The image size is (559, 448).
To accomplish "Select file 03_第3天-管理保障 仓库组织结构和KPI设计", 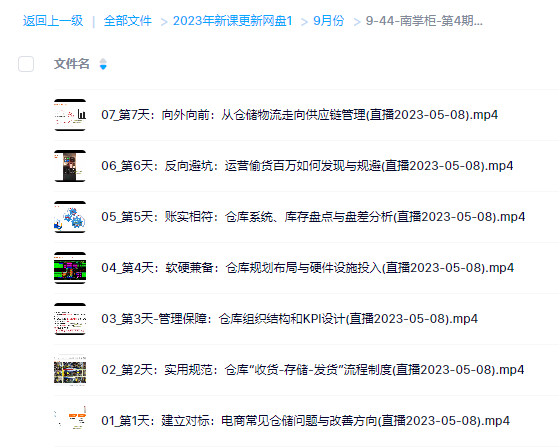I will coord(289,319).
